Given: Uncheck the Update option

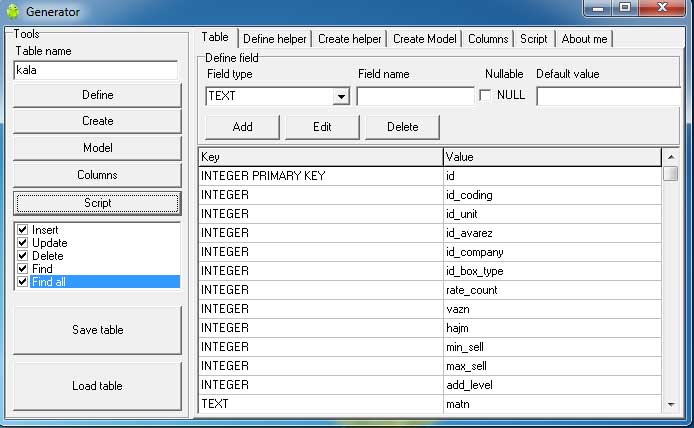Looking at the screenshot, I should pos(24,243).
